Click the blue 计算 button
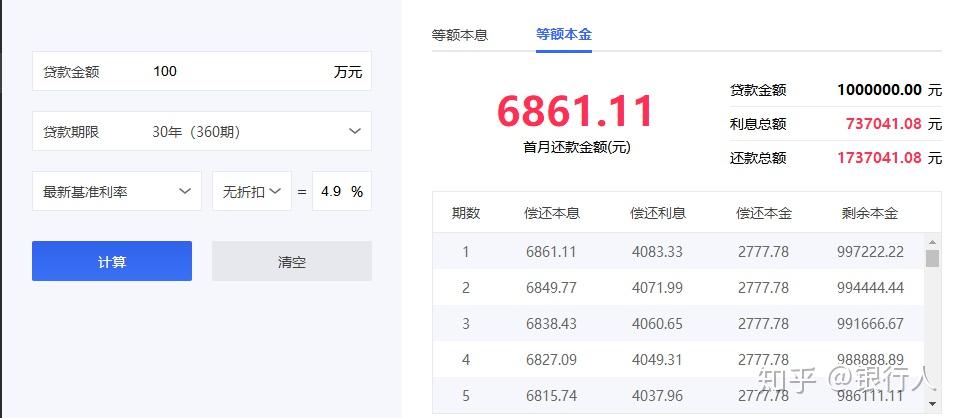 (112, 261)
